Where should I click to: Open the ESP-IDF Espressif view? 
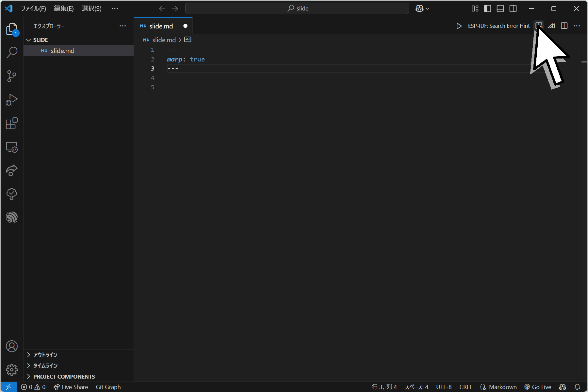tap(12, 217)
